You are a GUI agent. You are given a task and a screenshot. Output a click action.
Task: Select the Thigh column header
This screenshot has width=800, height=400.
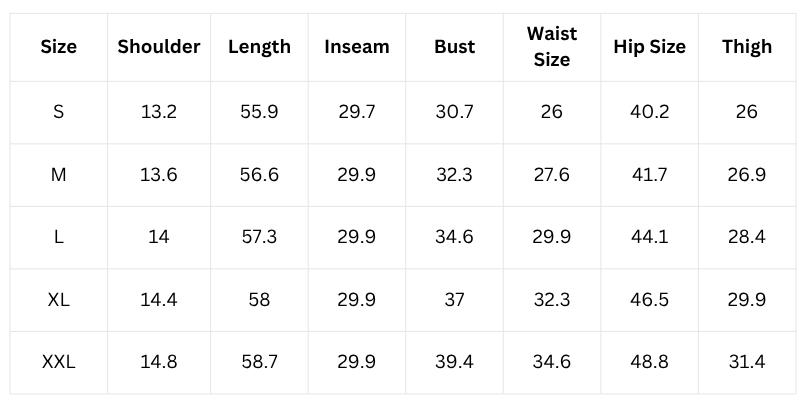tap(746, 47)
